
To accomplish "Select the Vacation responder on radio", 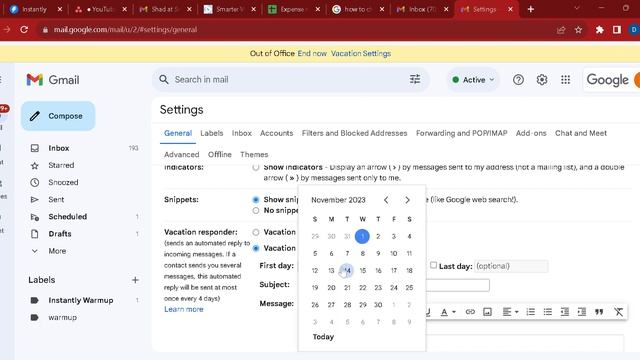I will (256, 248).
